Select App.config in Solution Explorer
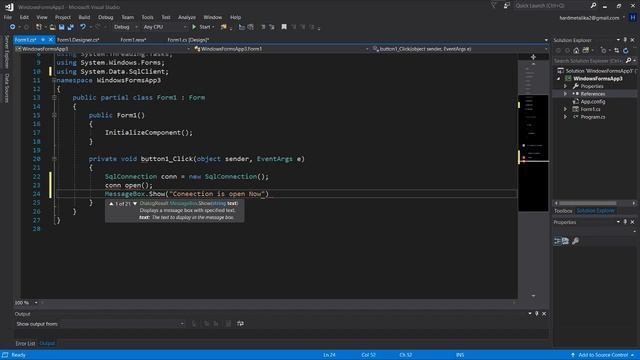 point(593,102)
